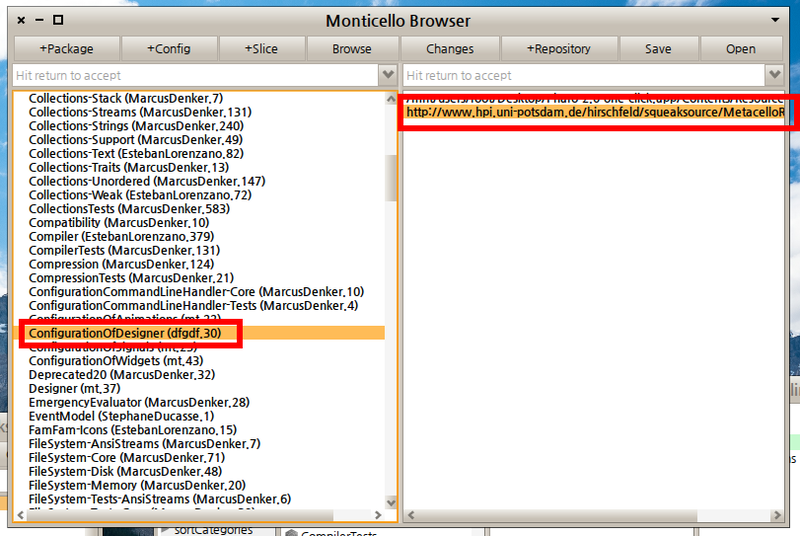800x536 pixels.
Task: Expand the package search field dropdown
Action: click(x=388, y=75)
